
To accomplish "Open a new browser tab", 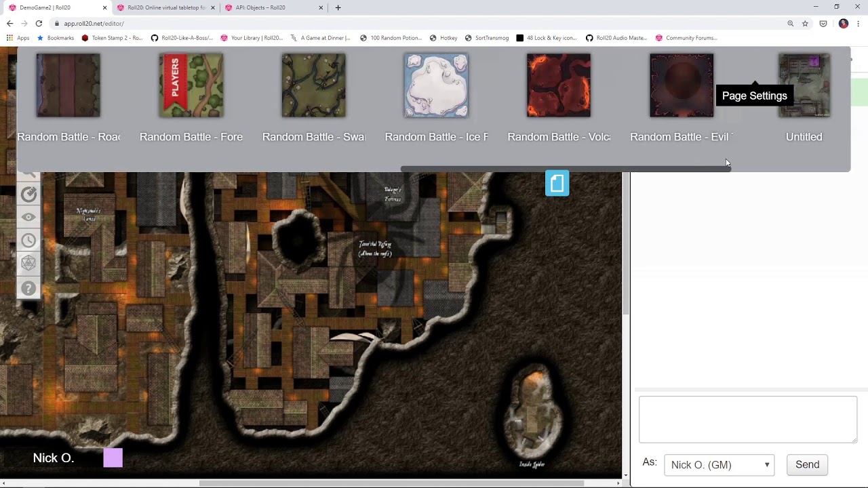I will coord(338,7).
